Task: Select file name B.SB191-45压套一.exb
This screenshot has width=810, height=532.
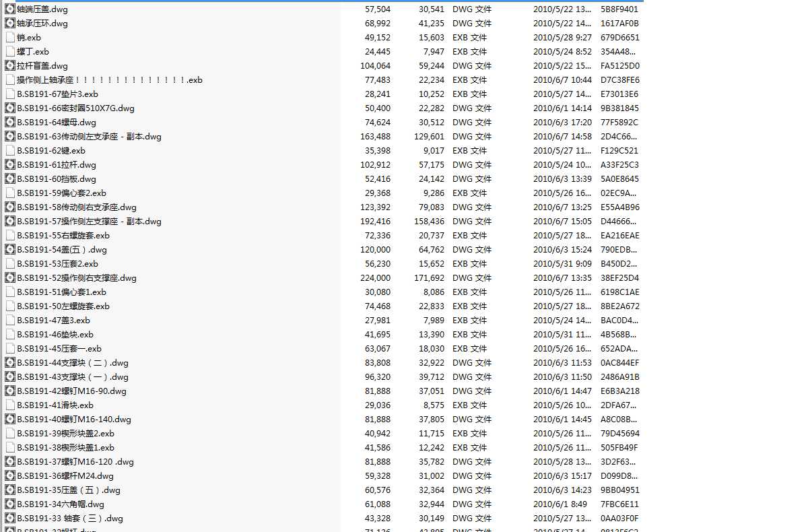Action: click(x=59, y=349)
